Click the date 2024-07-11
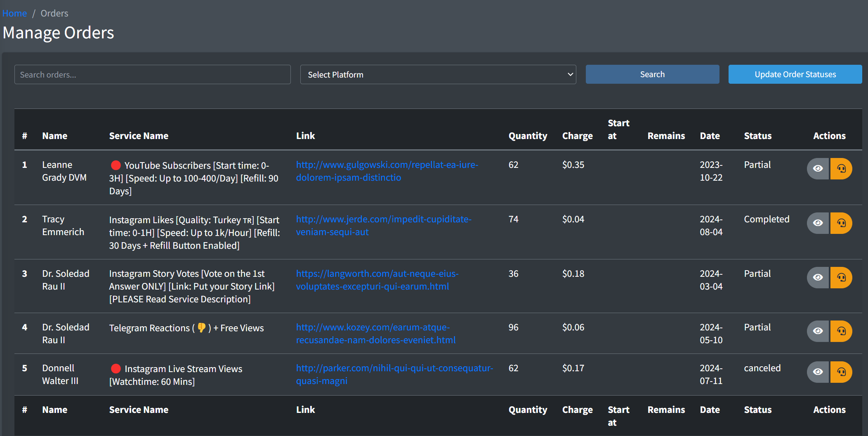Viewport: 868px width, 436px height. (711, 375)
